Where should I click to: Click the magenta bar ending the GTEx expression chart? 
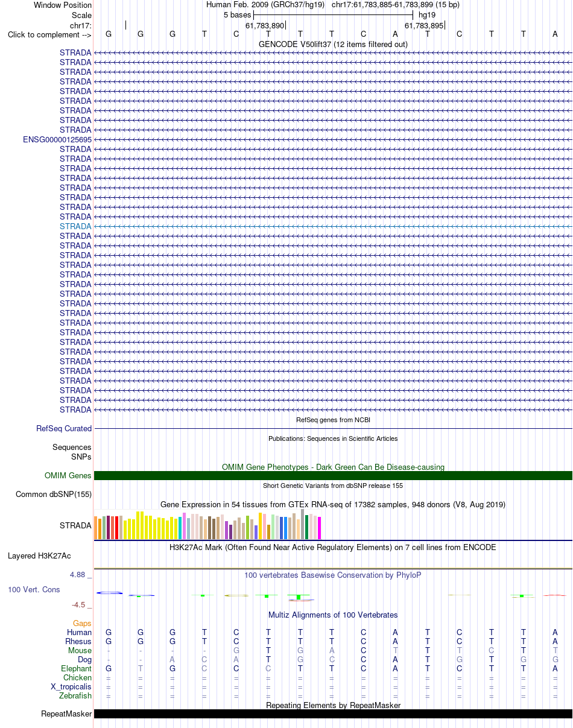point(319,528)
